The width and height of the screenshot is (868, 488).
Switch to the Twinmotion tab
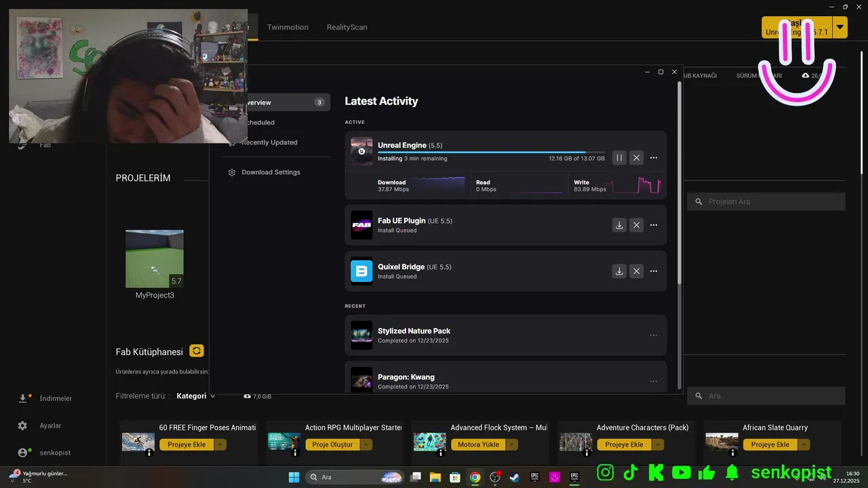(288, 27)
